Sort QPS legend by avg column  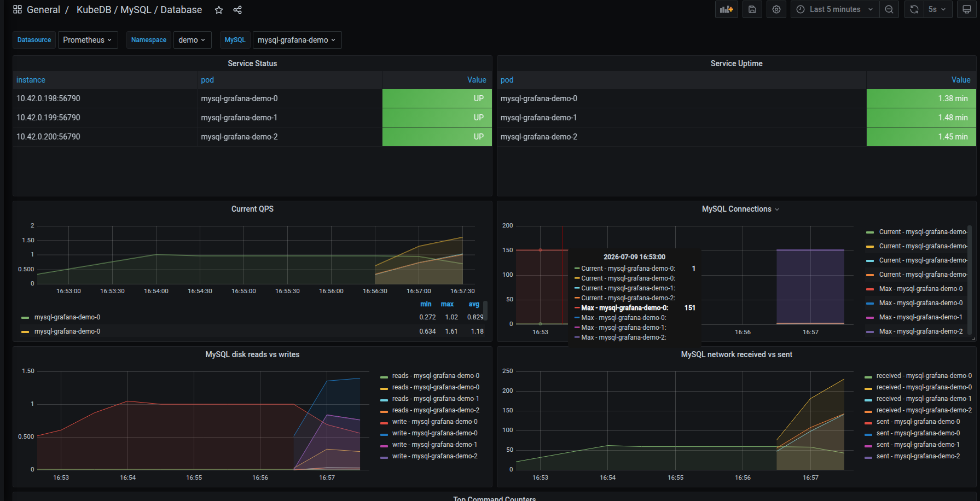pyautogui.click(x=474, y=304)
